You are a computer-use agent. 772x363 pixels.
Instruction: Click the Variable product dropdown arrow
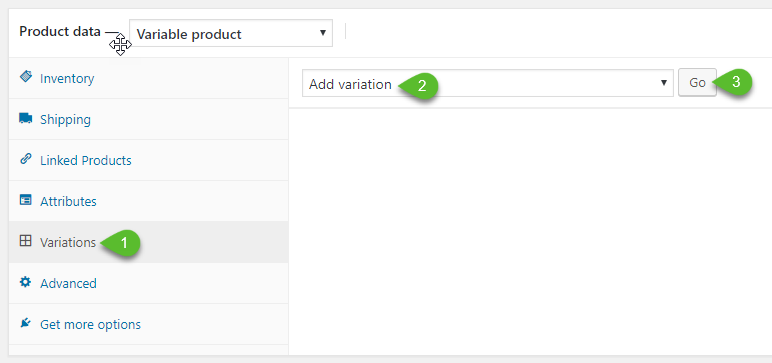click(x=323, y=33)
